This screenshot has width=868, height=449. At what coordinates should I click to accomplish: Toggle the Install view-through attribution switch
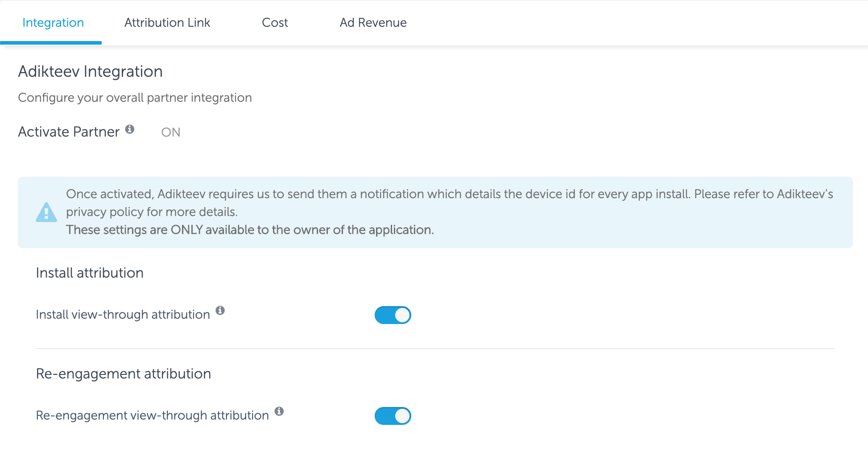[393, 315]
